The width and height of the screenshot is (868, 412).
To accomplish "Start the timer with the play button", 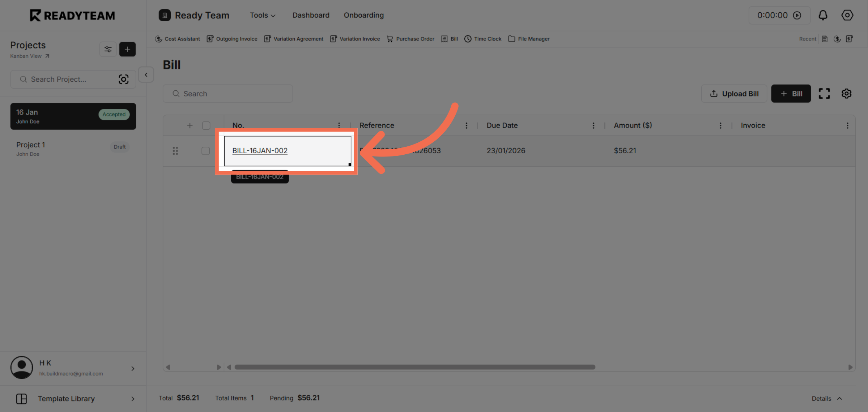I will pyautogui.click(x=797, y=15).
